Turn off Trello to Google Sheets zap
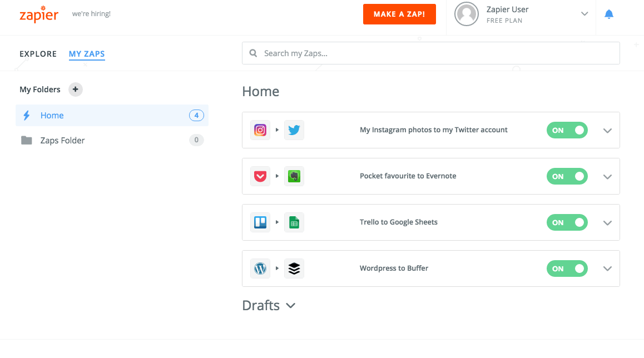644x358 pixels. tap(567, 222)
